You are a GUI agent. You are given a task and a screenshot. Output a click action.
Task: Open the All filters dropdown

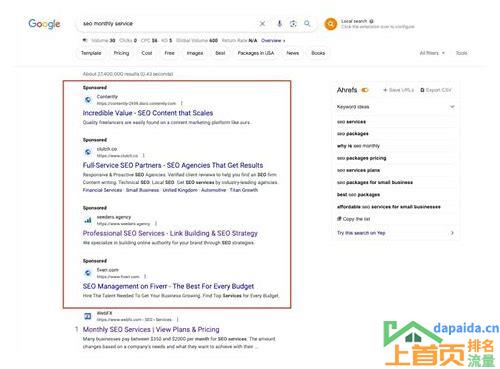(x=432, y=53)
